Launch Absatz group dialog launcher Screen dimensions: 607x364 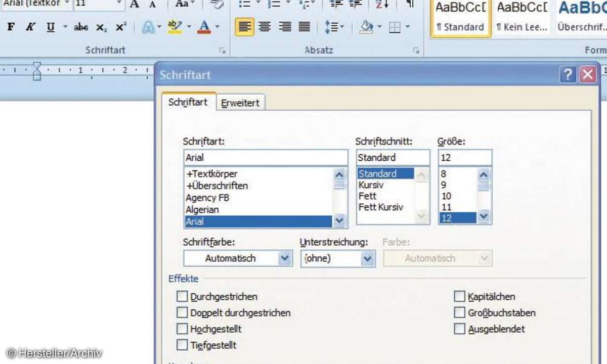[416, 51]
